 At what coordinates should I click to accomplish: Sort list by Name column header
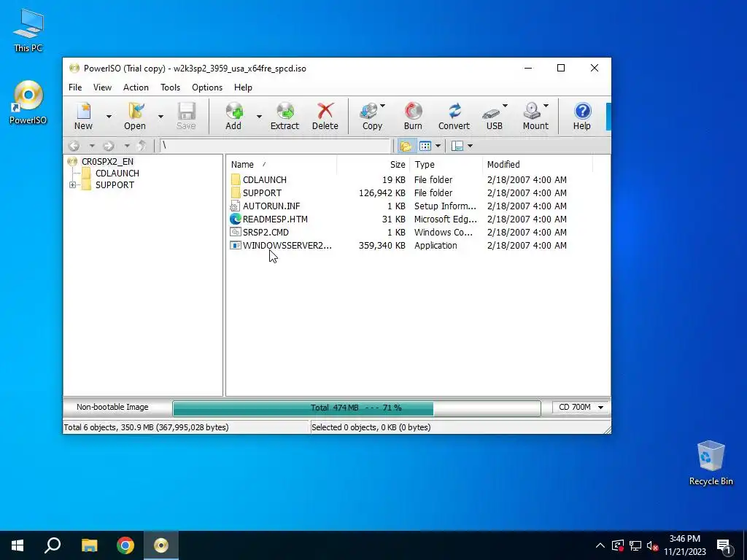(282, 165)
